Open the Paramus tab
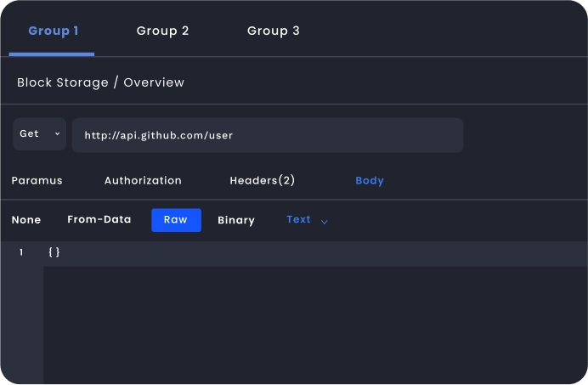This screenshot has width=588, height=385. [37, 180]
